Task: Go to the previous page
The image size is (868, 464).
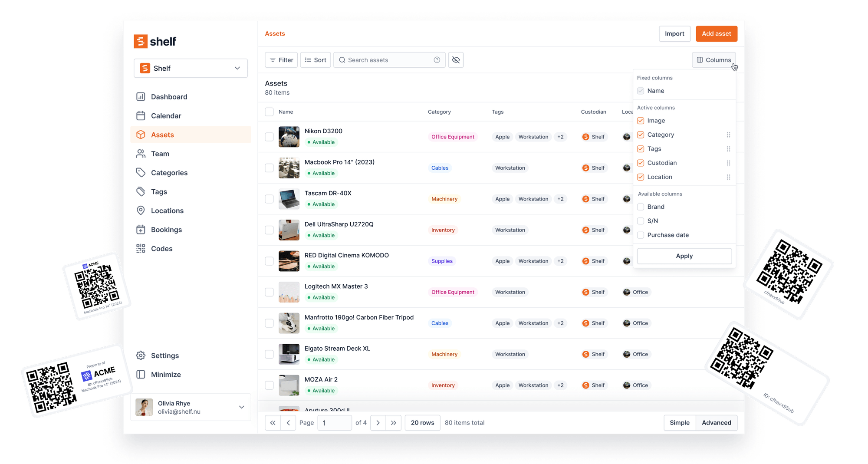Action: pyautogui.click(x=288, y=423)
